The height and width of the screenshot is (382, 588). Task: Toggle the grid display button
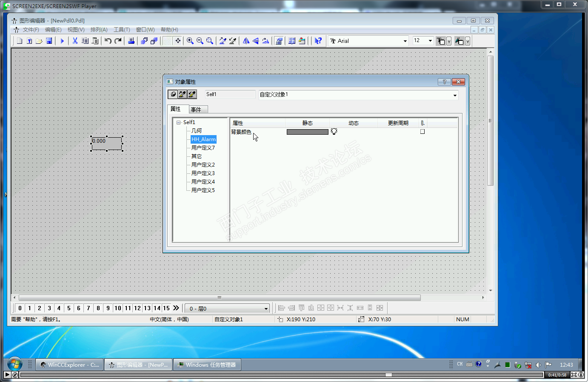(168, 41)
